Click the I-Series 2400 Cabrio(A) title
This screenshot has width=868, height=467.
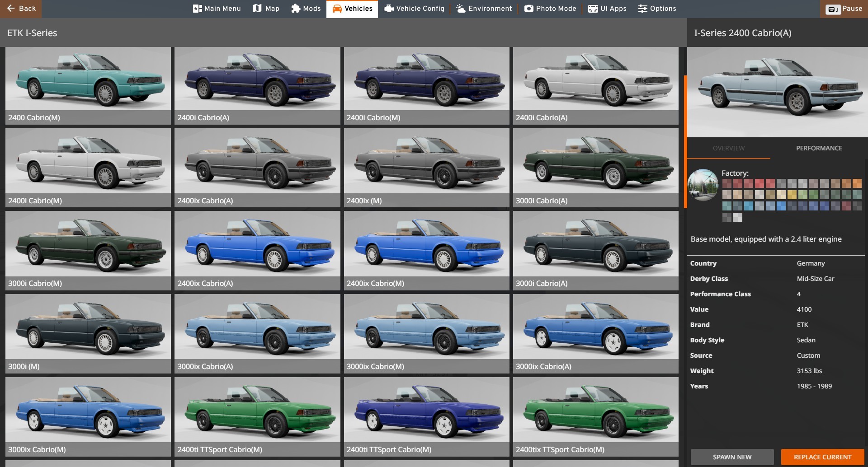coord(743,33)
